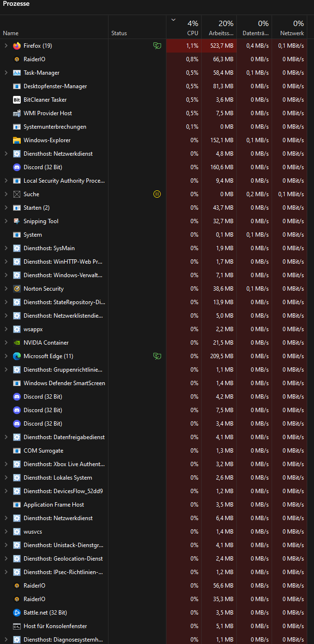Click the Windows-Explorer folder icon

click(17, 140)
